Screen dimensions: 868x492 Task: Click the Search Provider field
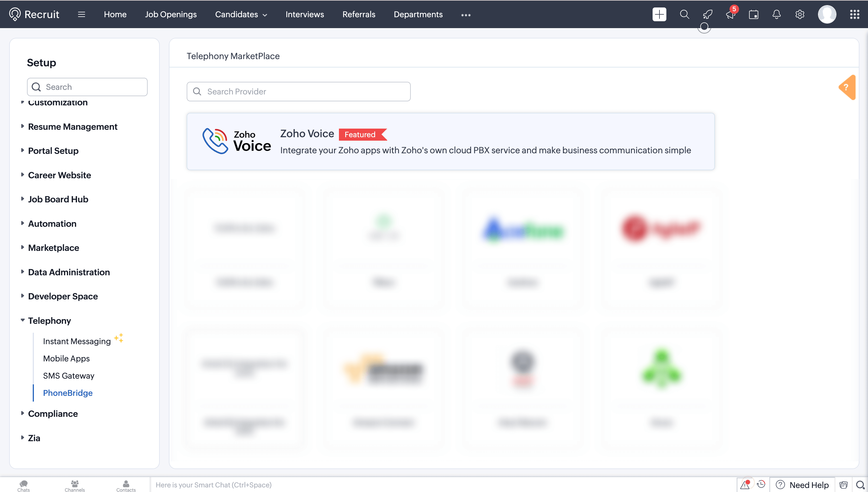click(298, 91)
